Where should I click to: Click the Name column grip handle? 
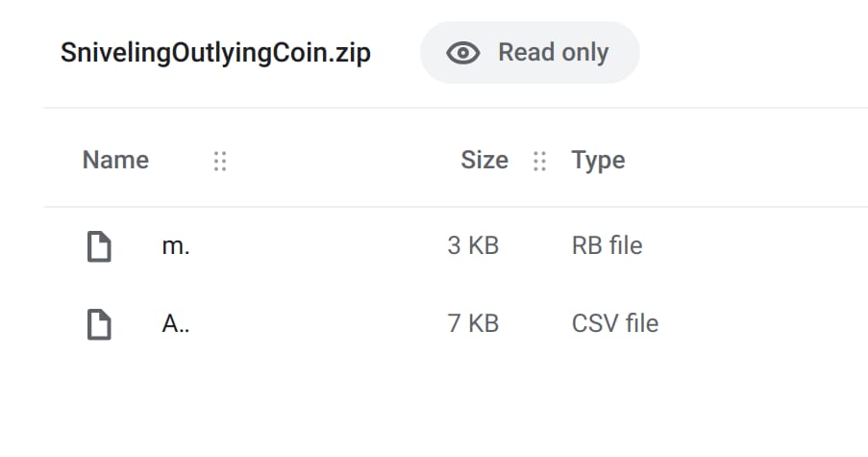click(x=220, y=162)
